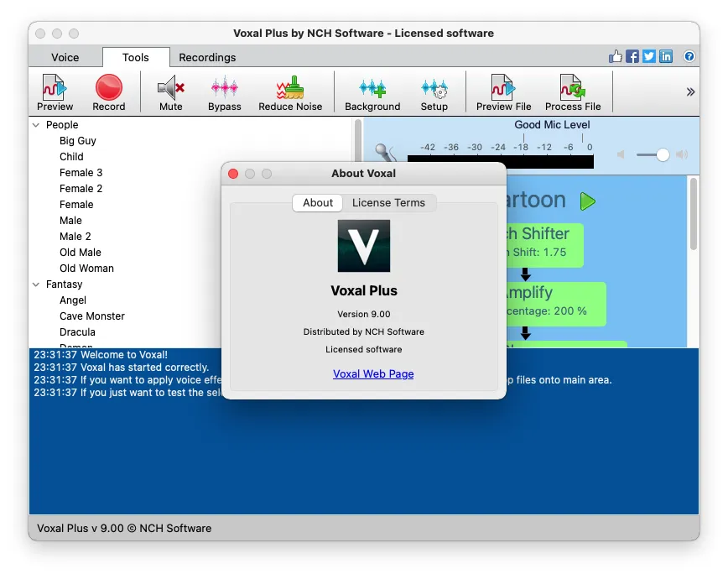Play the cartoon voice effect preview
This screenshot has height=574, width=728.
587,201
